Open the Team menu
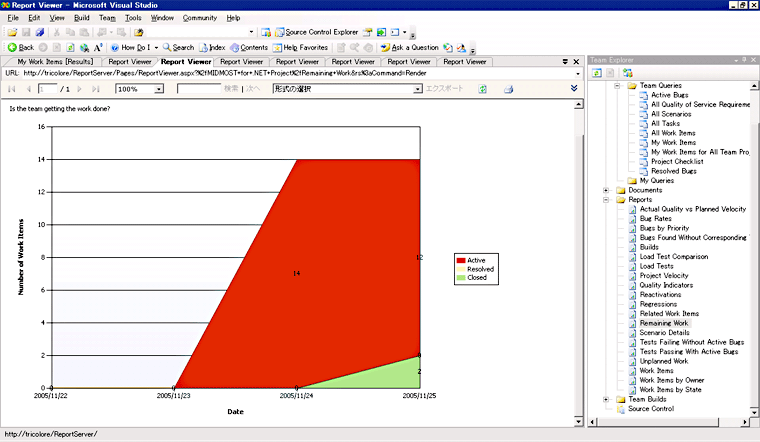The image size is (760, 442). 107,18
